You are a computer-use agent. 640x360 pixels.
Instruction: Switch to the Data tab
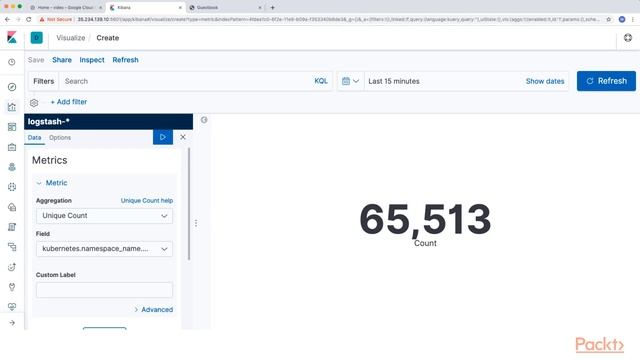click(x=34, y=138)
